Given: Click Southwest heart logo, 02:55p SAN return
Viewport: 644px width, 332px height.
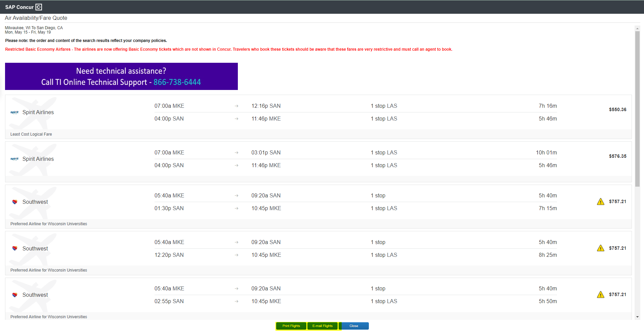Looking at the screenshot, I should pos(15,295).
